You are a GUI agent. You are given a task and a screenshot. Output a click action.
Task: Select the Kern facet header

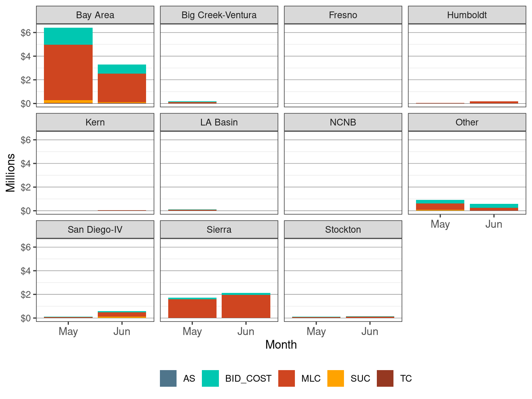95,122
